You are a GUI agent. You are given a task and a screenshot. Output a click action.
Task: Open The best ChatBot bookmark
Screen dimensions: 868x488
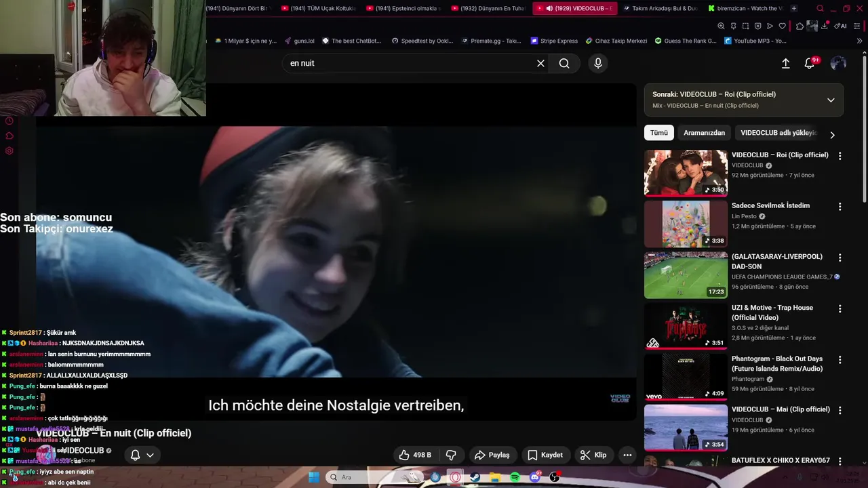[351, 41]
